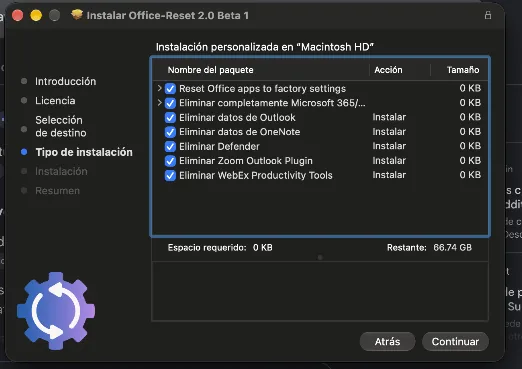Click the Instalar action for WebEx row
Image resolution: width=522 pixels, height=369 pixels.
[389, 175]
